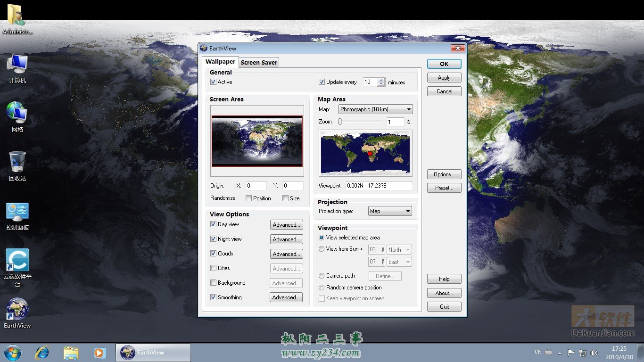Image resolution: width=644 pixels, height=362 pixels.
Task: Click the update minutes value field
Action: [370, 82]
